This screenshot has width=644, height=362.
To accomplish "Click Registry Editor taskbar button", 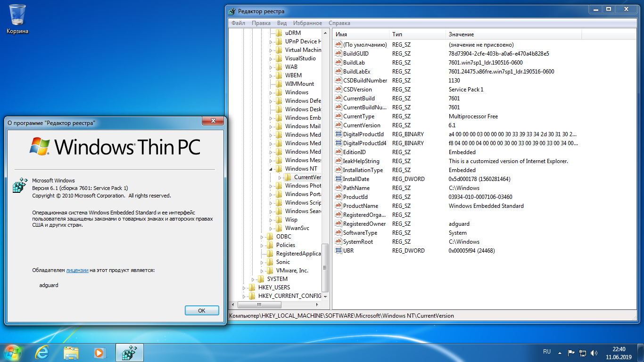I will click(129, 353).
